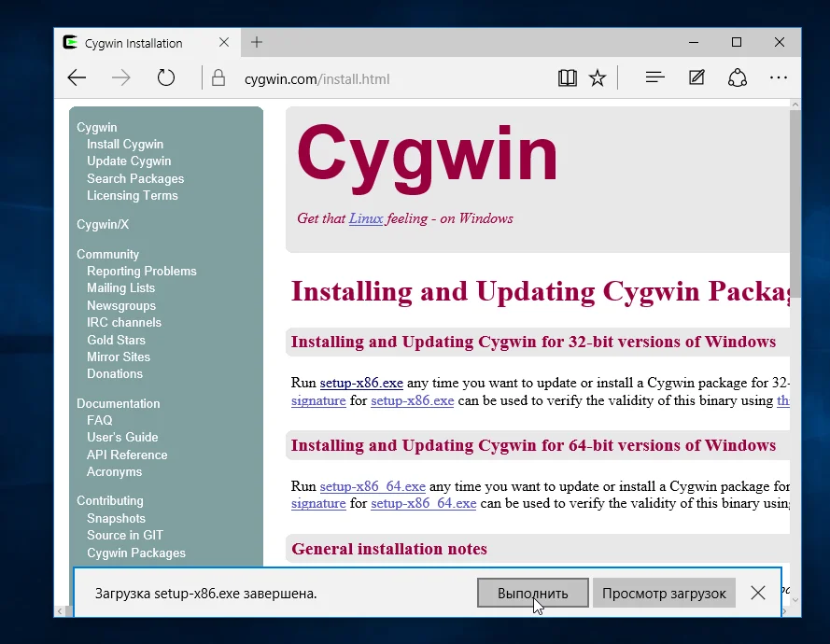Open Cygwin Packages sidebar link

[136, 553]
